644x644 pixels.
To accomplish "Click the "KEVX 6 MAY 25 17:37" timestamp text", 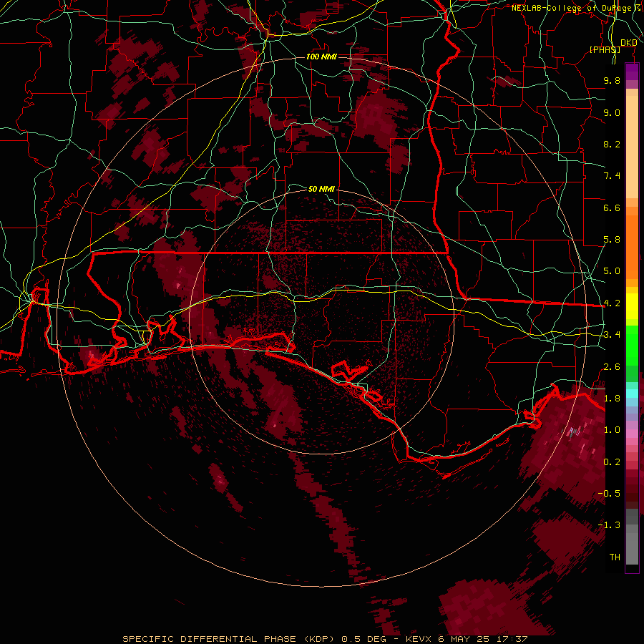I will pyautogui.click(x=467, y=639).
